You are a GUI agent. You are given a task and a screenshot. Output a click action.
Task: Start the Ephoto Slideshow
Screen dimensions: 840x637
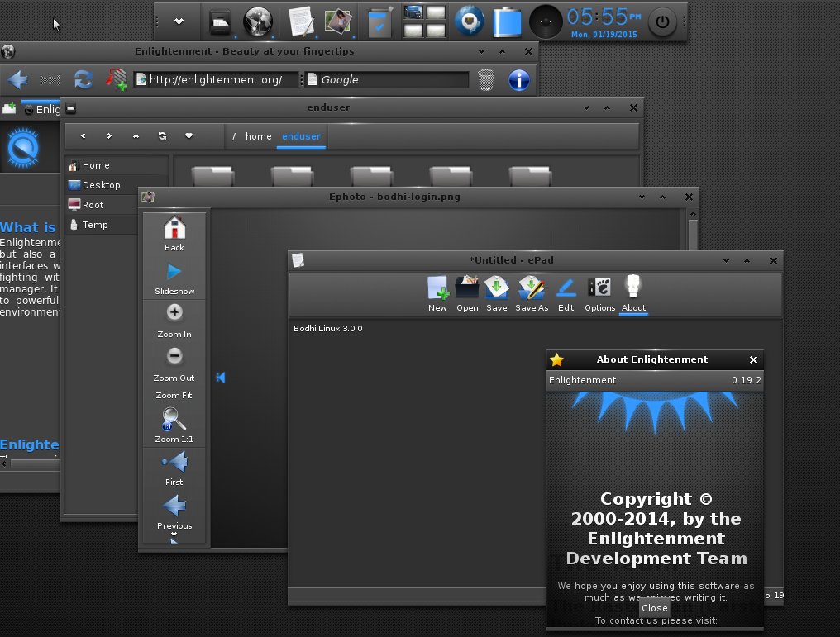click(174, 278)
